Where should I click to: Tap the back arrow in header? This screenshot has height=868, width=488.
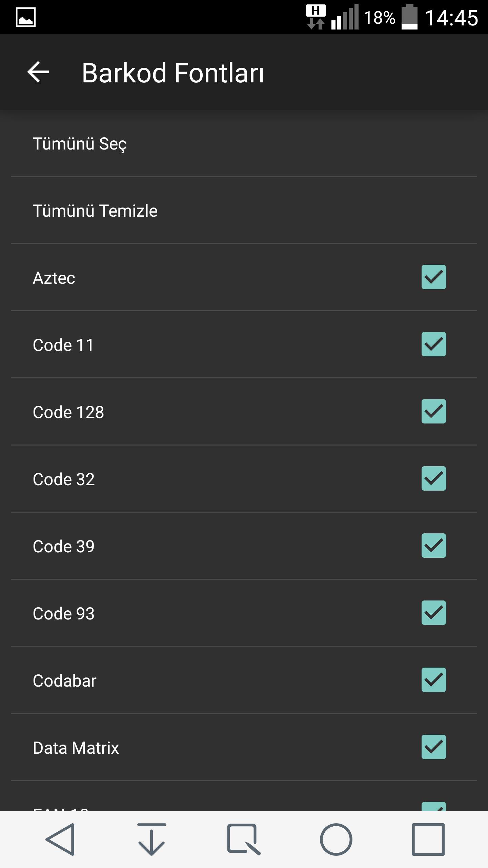pyautogui.click(x=38, y=72)
